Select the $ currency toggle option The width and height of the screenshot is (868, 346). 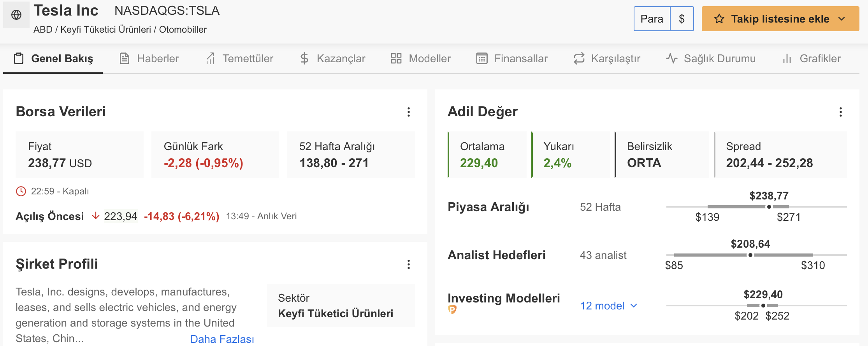[682, 19]
